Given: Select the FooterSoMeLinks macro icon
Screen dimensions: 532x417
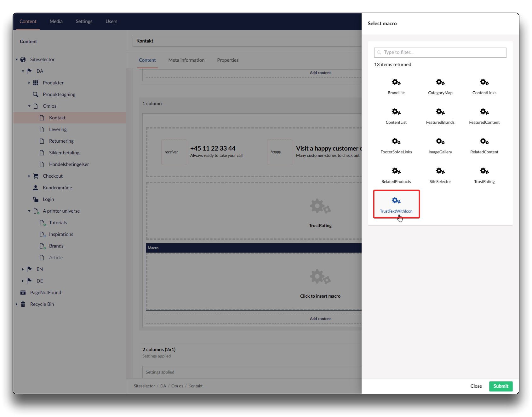Looking at the screenshot, I should tap(396, 141).
